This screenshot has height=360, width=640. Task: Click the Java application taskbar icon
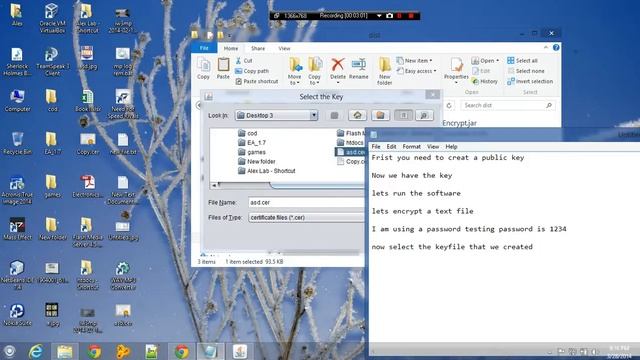tap(240, 351)
